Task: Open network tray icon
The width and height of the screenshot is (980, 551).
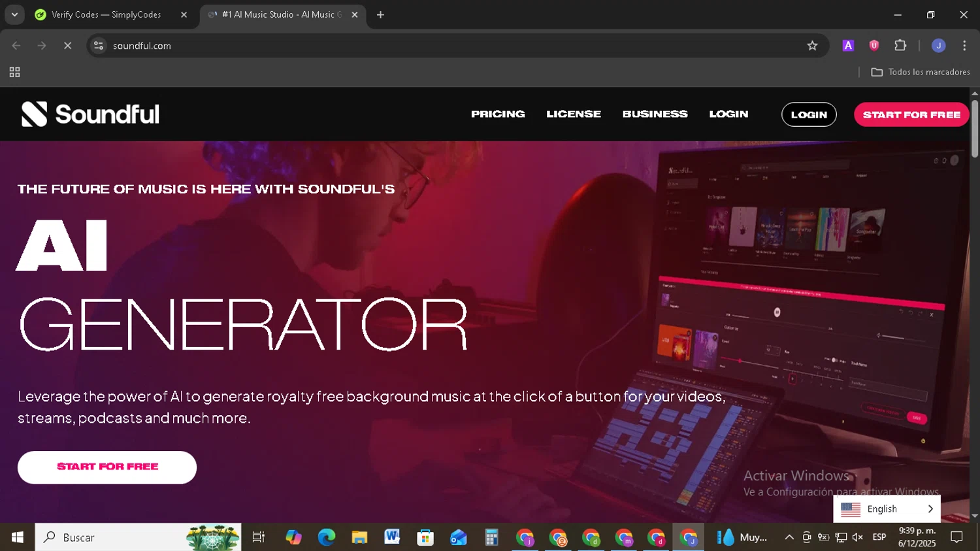Action: tap(841, 537)
